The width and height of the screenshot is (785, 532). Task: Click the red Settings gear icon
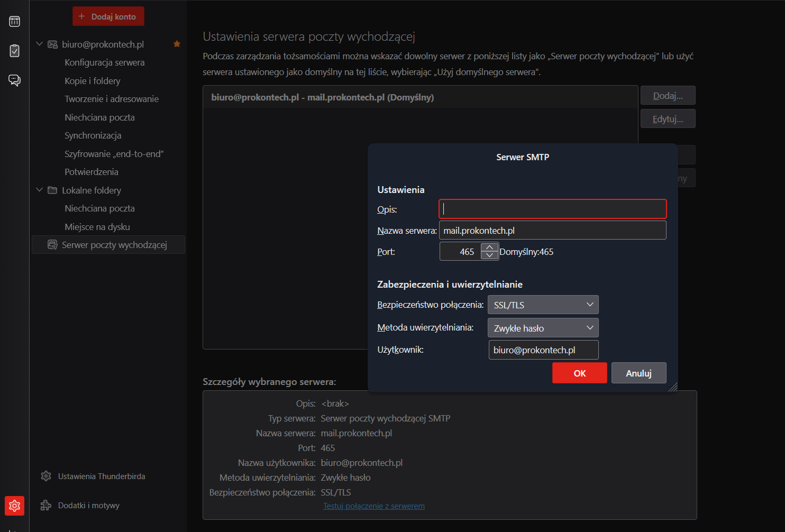coord(14,506)
